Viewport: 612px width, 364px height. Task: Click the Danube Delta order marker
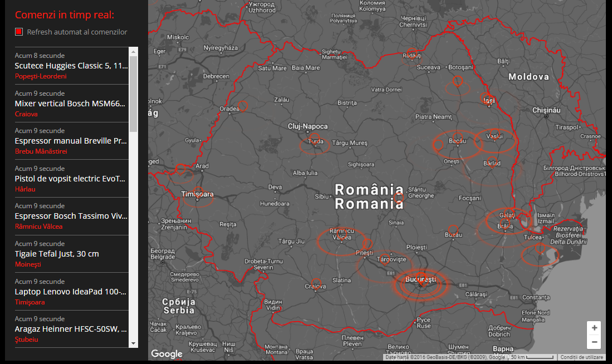pos(540,248)
